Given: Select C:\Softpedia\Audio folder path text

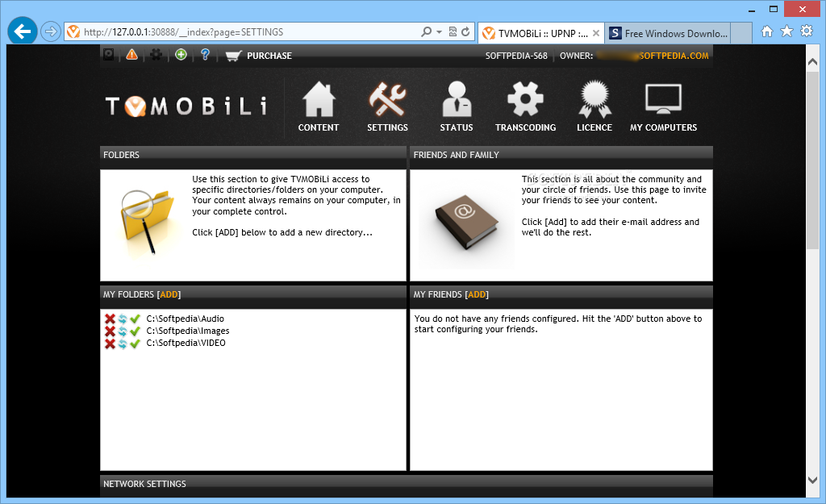Looking at the screenshot, I should pyautogui.click(x=186, y=319).
